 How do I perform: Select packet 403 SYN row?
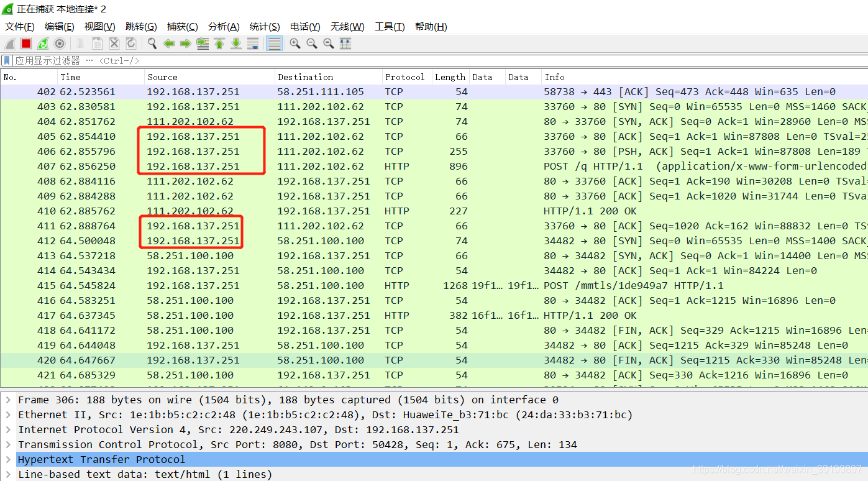tap(434, 107)
